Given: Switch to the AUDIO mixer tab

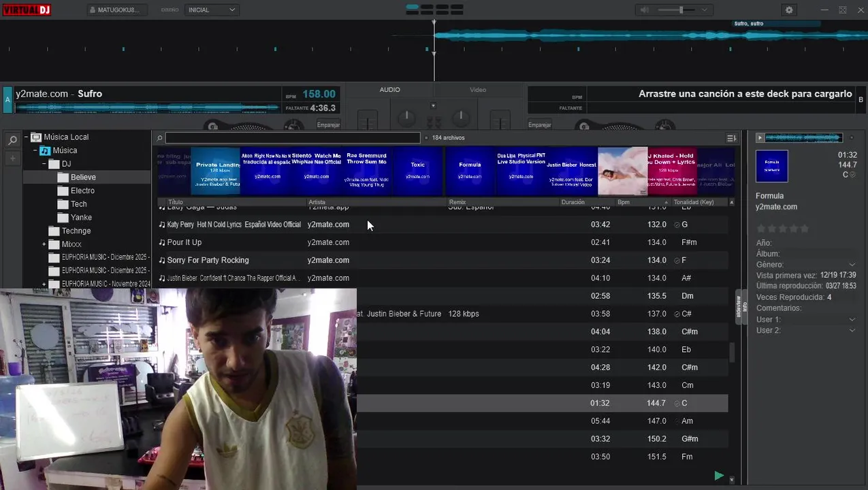Looking at the screenshot, I should coord(389,90).
